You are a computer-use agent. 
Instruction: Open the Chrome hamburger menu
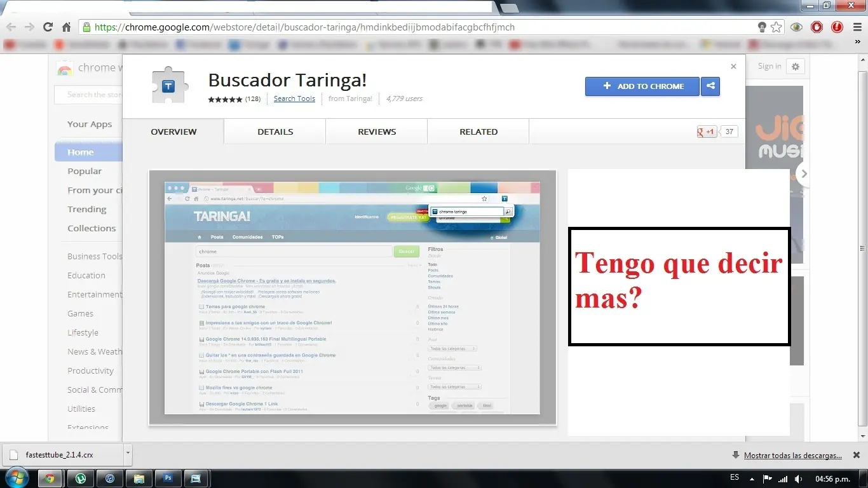click(x=857, y=27)
